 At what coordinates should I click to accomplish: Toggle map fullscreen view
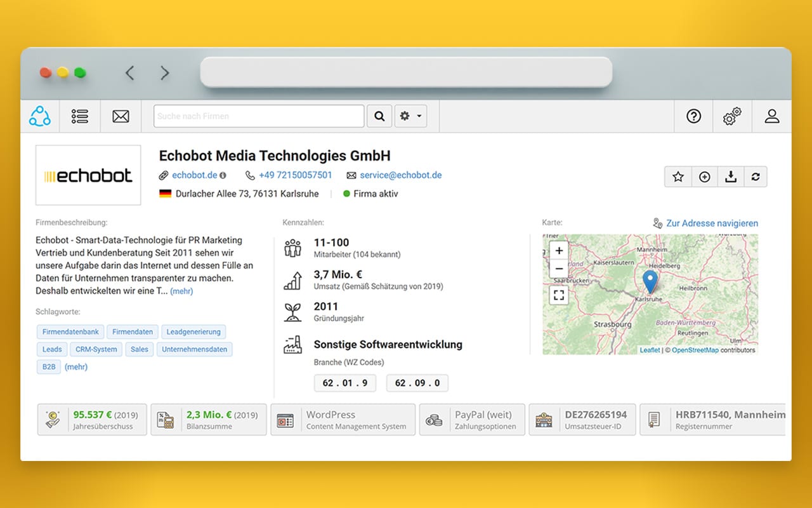pos(559,295)
